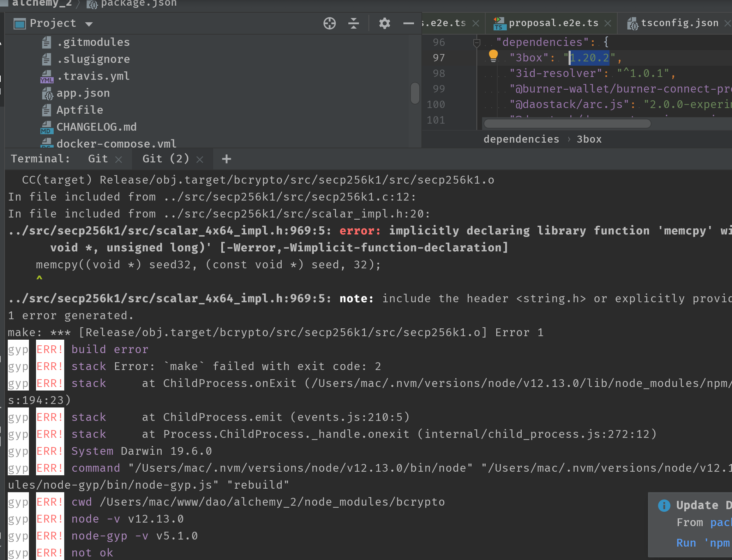
Task: Collapse the dependencies block fold marker
Action: (x=476, y=43)
